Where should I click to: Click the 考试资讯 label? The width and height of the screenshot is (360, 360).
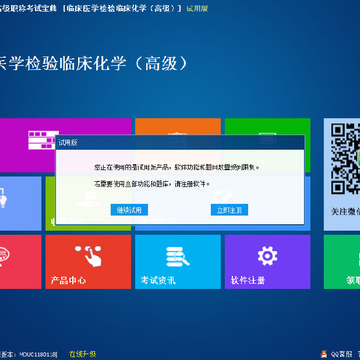(158, 280)
